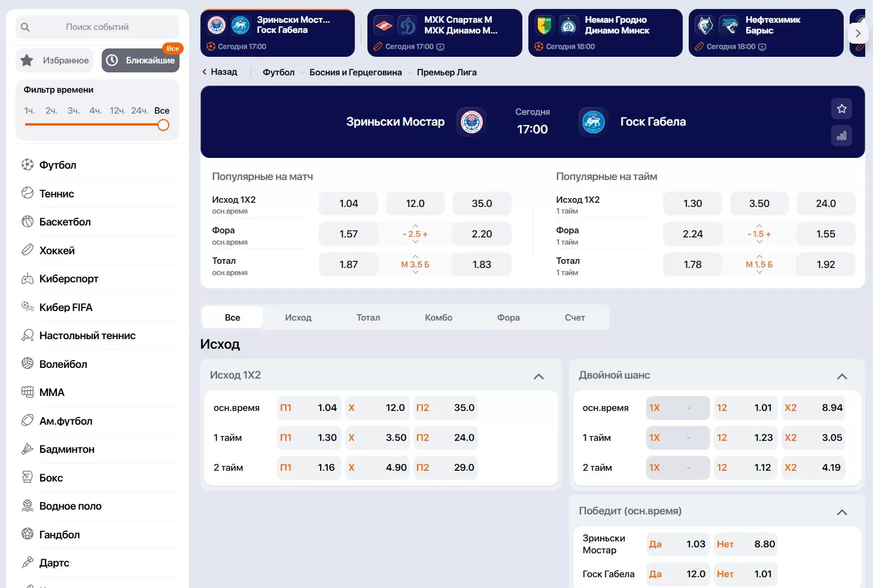The width and height of the screenshot is (873, 588).
Task: Switch to the Тотал tab
Action: tap(368, 317)
